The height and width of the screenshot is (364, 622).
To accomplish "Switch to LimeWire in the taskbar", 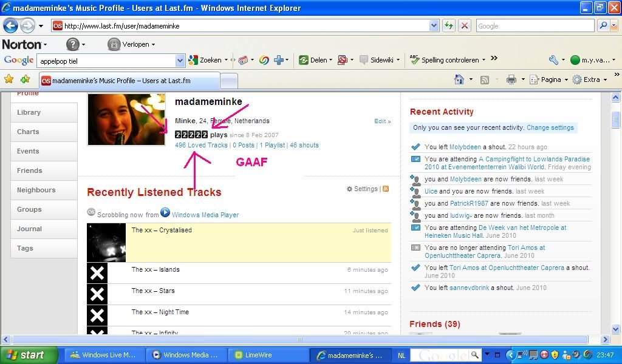I will (x=268, y=356).
